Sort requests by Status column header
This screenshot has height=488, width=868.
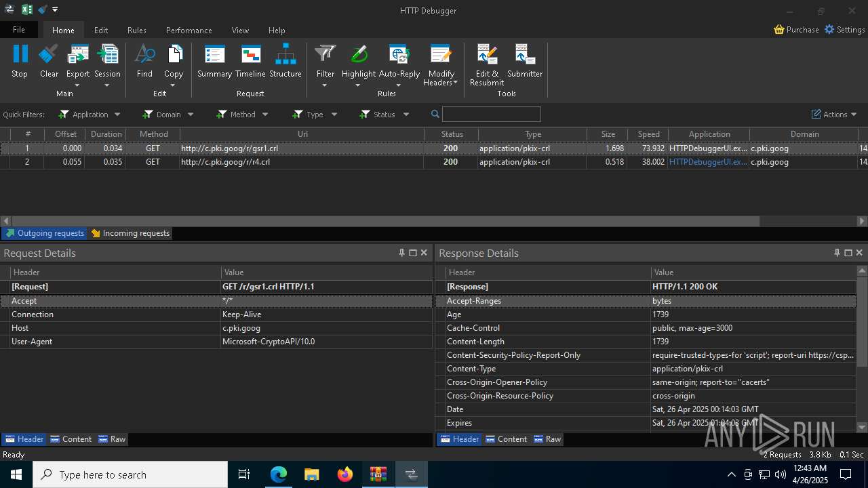[452, 134]
